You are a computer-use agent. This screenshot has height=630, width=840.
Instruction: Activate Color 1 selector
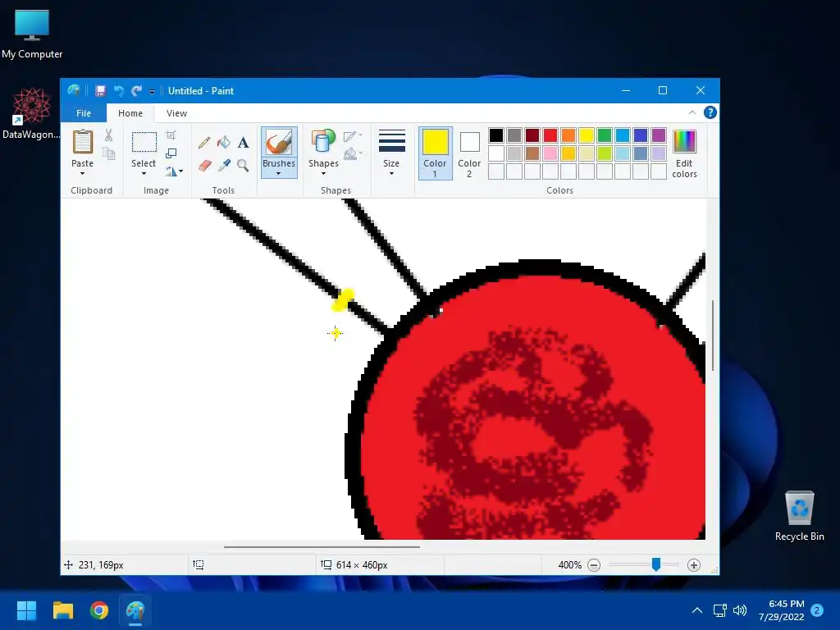[x=435, y=153]
